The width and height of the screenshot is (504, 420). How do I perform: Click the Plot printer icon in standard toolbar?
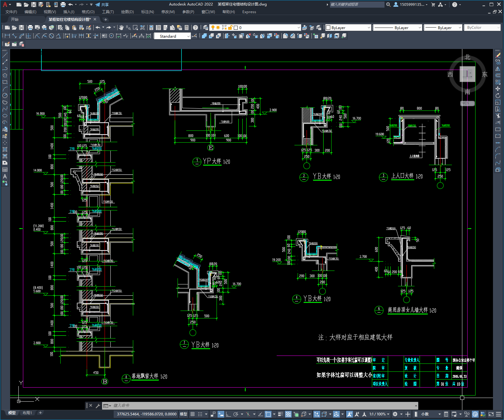tap(30, 28)
